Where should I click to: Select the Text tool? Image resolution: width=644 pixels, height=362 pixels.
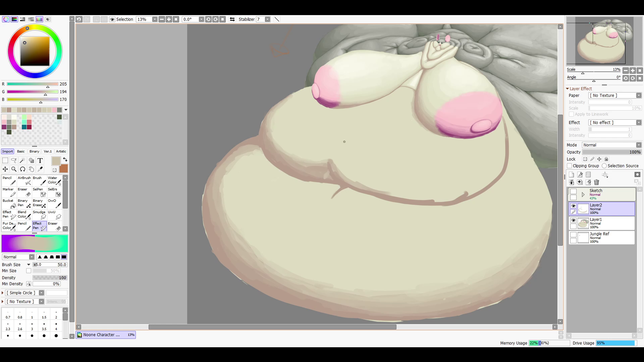[40, 161]
